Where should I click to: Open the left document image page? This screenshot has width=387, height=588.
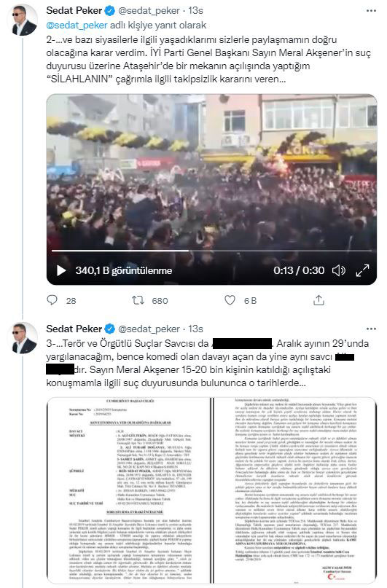(128, 490)
